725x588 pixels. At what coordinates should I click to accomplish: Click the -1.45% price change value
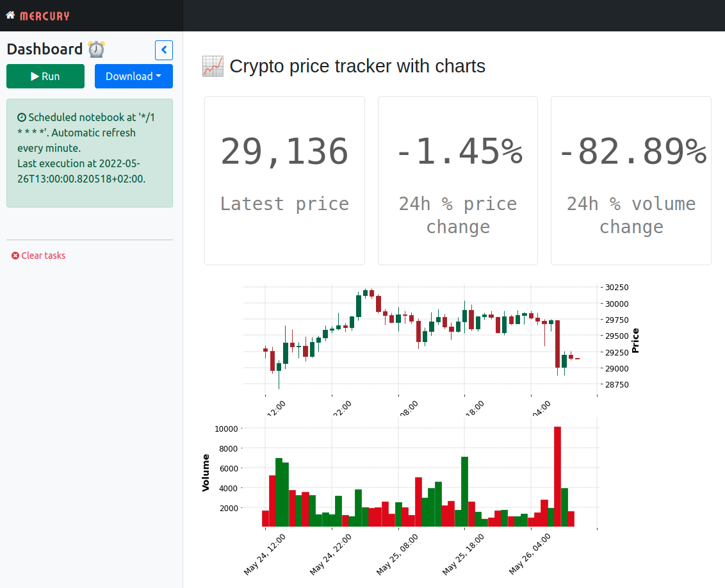point(458,152)
